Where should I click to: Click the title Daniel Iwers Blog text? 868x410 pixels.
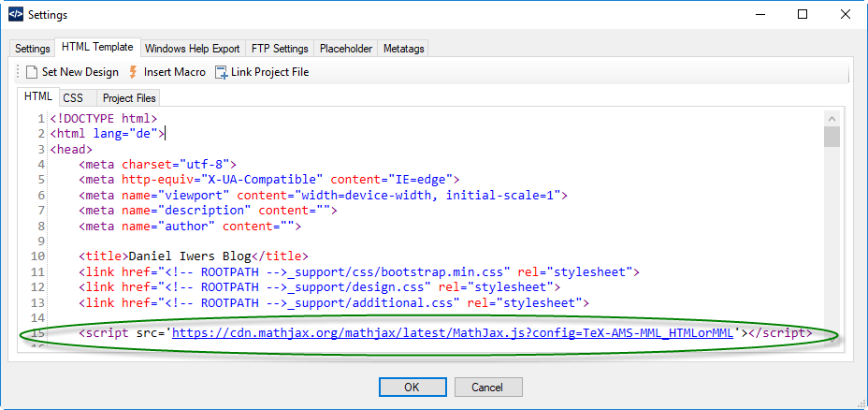[191, 256]
